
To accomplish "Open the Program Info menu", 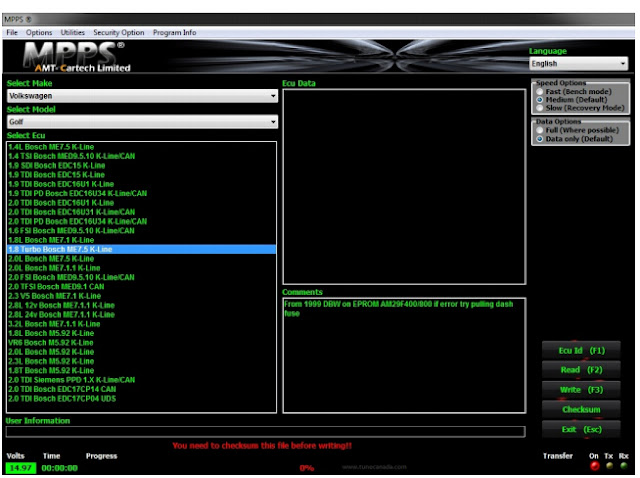I will [x=174, y=33].
